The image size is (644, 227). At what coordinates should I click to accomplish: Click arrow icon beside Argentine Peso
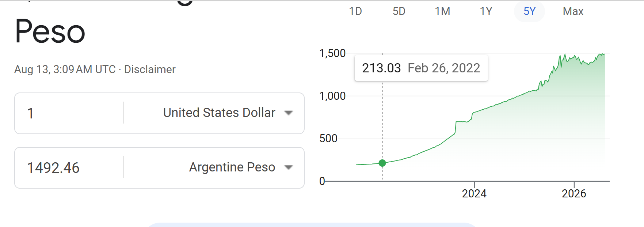[x=289, y=167]
